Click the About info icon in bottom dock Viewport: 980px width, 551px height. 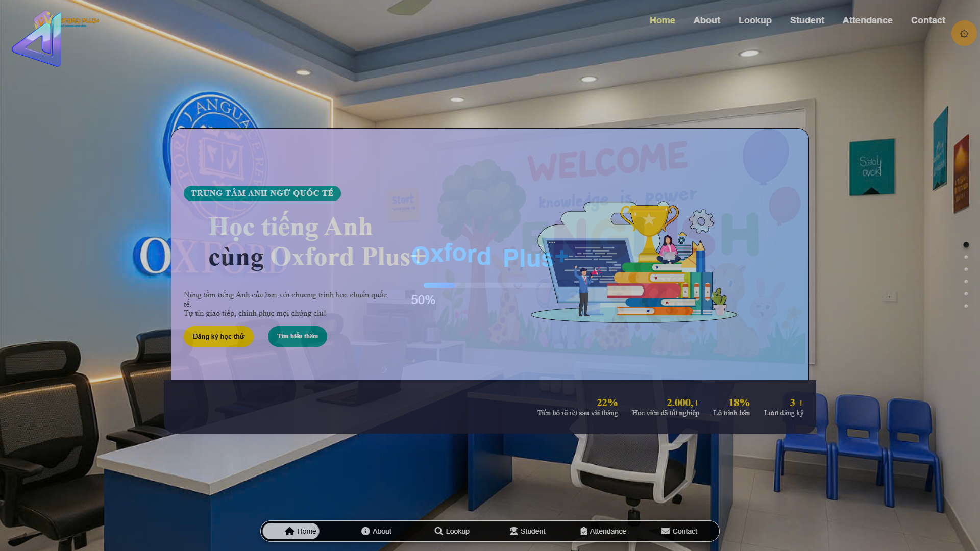(x=365, y=531)
